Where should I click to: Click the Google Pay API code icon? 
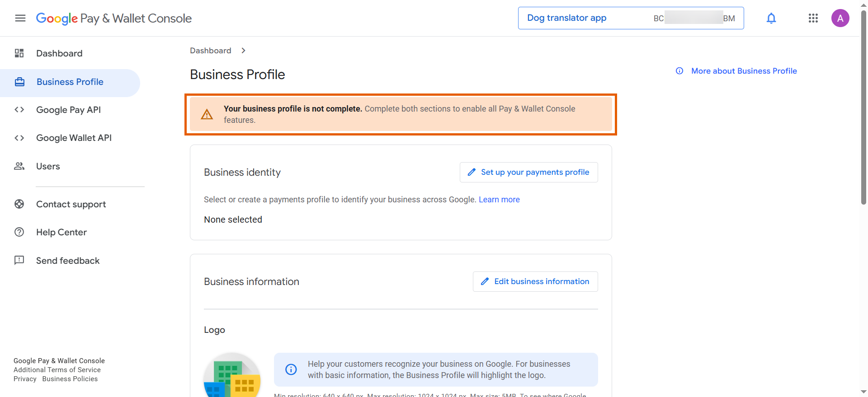tap(19, 110)
